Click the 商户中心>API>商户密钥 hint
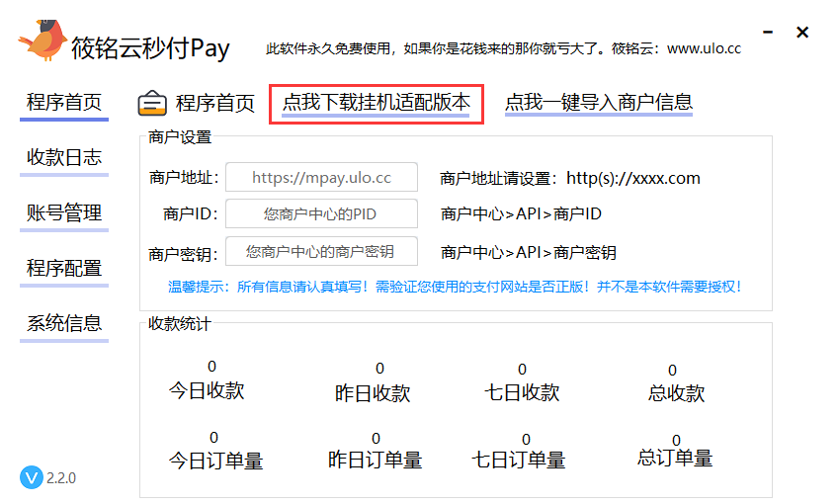The height and width of the screenshot is (504, 838). [x=529, y=252]
